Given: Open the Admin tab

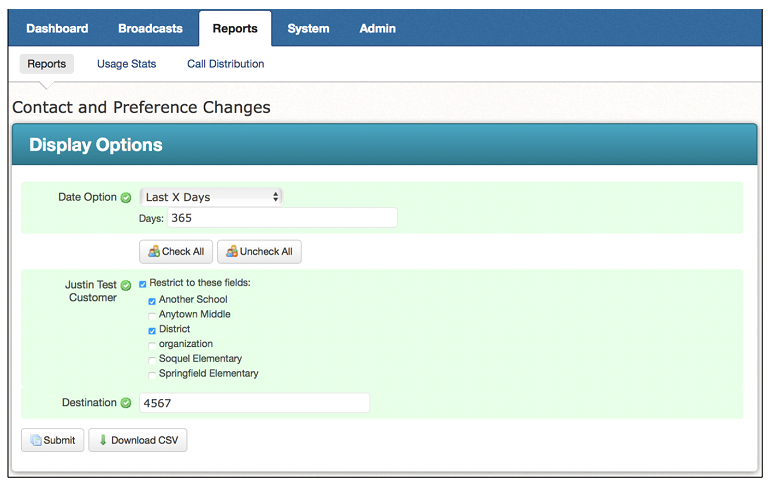Looking at the screenshot, I should [x=378, y=29].
